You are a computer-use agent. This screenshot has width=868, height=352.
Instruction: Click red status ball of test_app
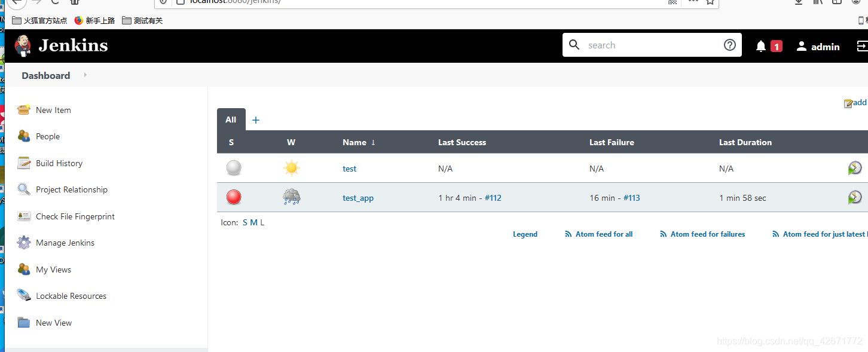click(234, 197)
